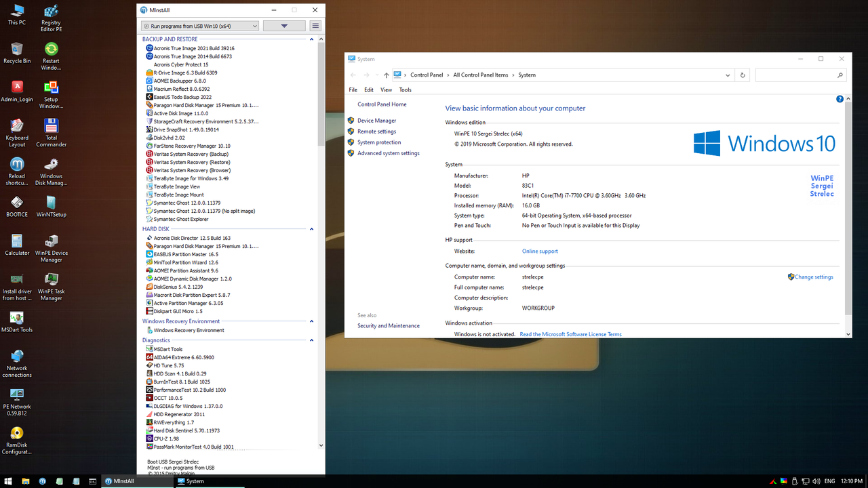This screenshot has width=868, height=488.
Task: Click Restart Windows desktop icon
Action: (x=51, y=56)
